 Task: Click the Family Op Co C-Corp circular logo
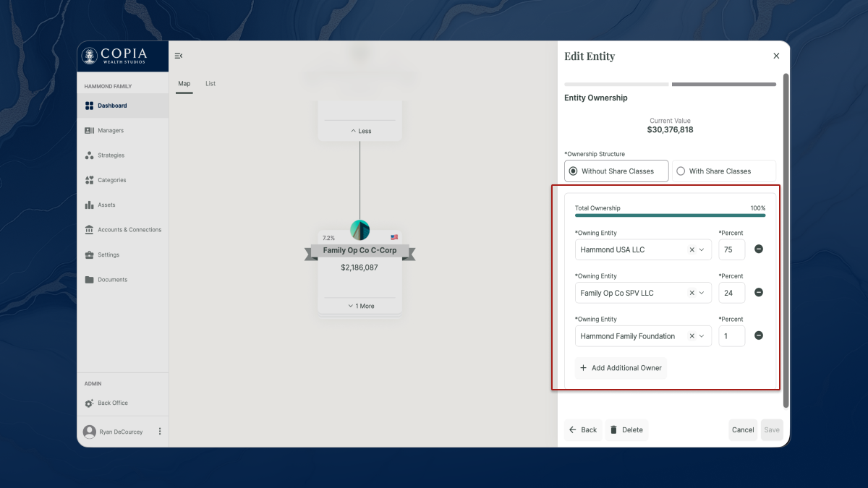pos(359,230)
